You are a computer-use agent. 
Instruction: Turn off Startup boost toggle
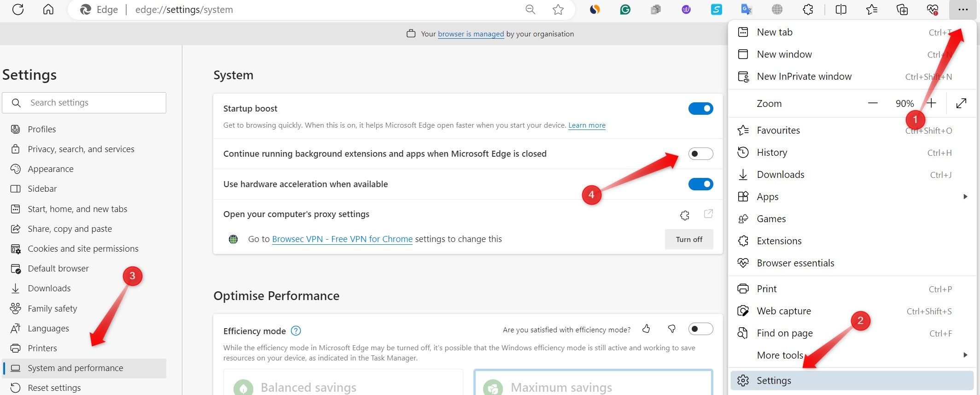[700, 108]
